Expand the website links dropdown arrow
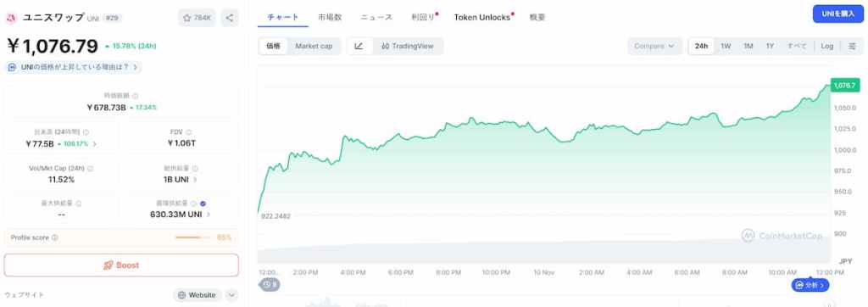 pos(232,295)
